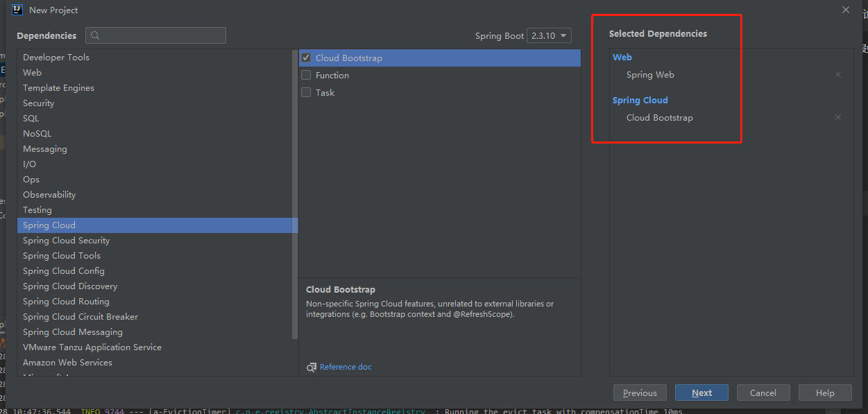868x414 pixels.
Task: Select the Ops category
Action: point(155,180)
